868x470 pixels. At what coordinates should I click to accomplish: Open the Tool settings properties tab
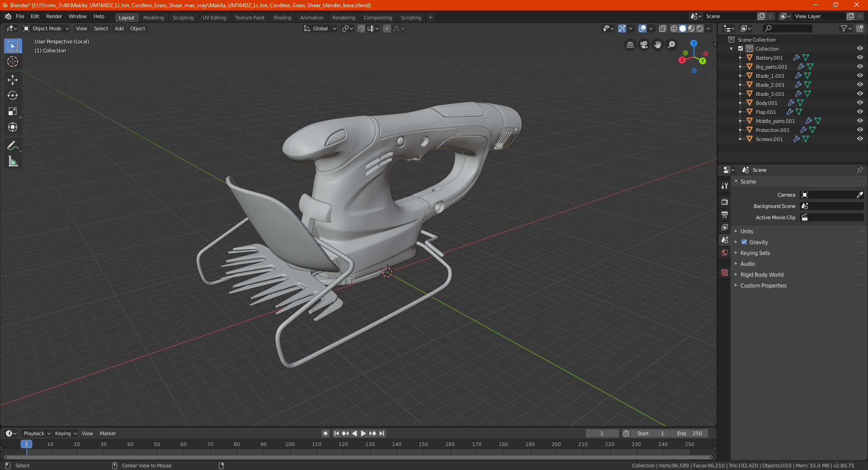[x=725, y=186]
